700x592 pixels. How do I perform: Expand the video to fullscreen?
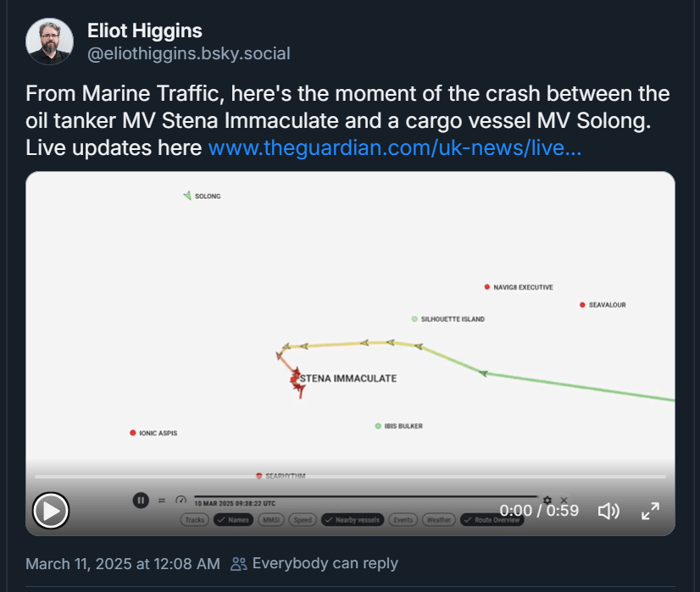[650, 511]
